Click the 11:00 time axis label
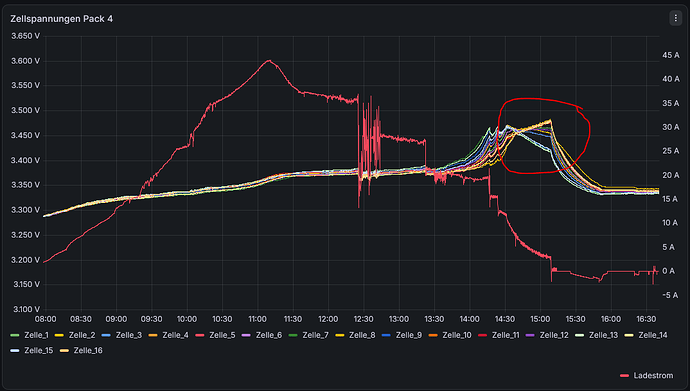The height and width of the screenshot is (391, 690). (257, 319)
